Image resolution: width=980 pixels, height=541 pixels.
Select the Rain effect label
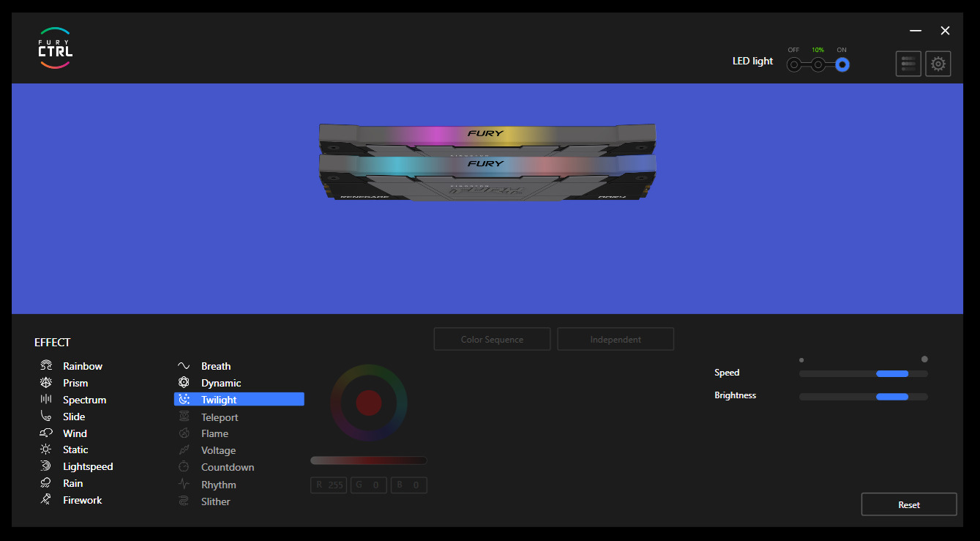click(73, 483)
